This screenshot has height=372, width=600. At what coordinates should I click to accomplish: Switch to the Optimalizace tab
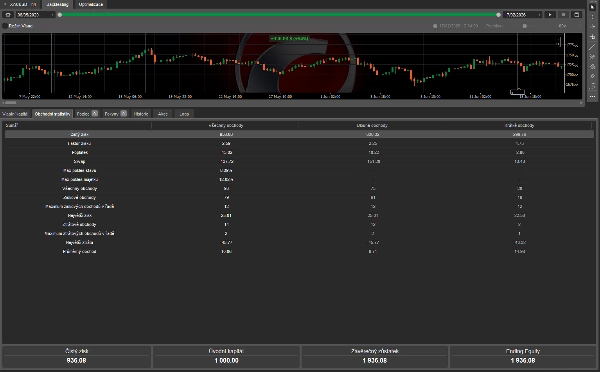(x=91, y=5)
